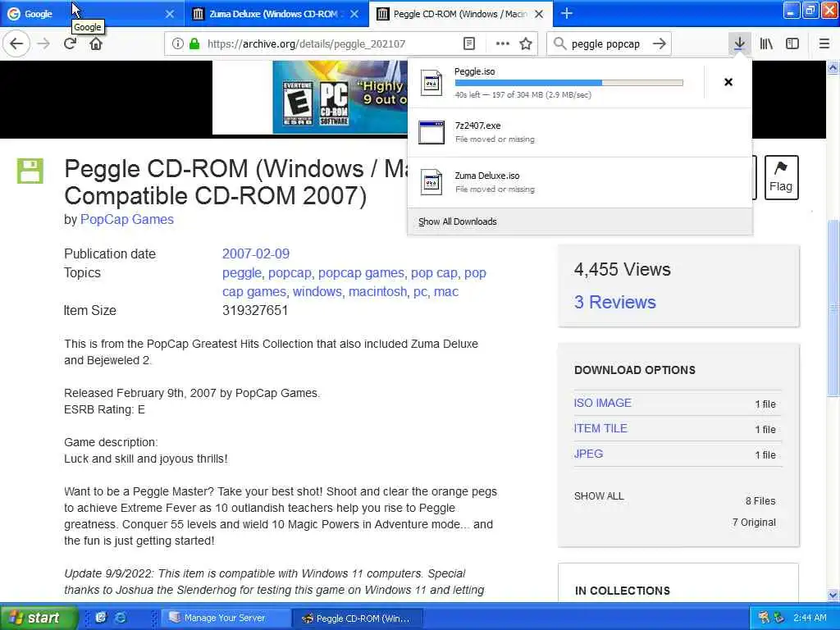
Task: Click the forward navigation arrow
Action: pyautogui.click(x=44, y=43)
